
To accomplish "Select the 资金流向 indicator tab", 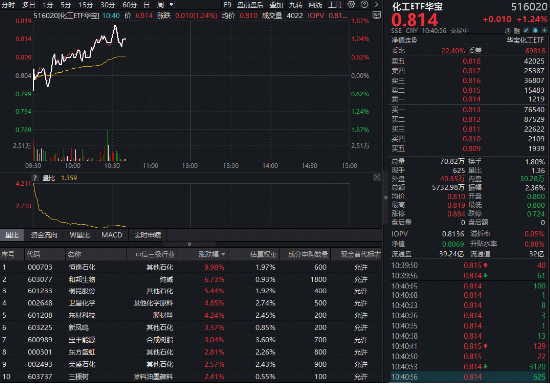I will (x=44, y=235).
